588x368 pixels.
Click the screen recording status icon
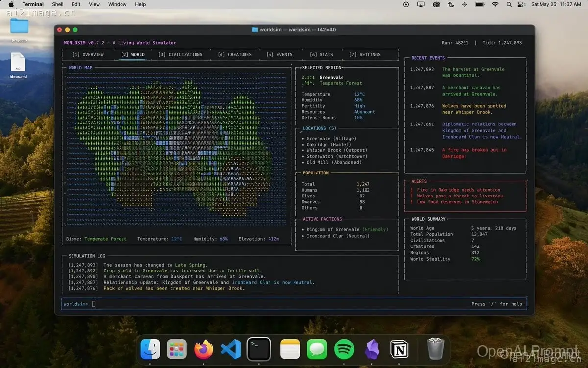(x=406, y=4)
